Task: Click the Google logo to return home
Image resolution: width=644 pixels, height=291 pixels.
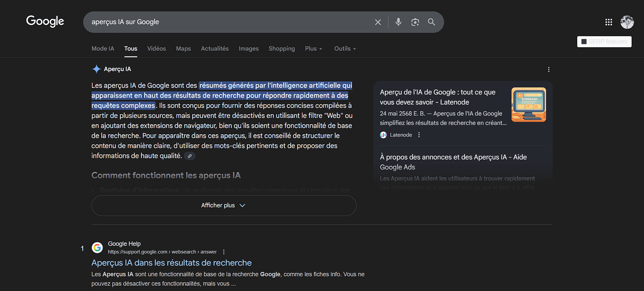Action: pyautogui.click(x=45, y=21)
